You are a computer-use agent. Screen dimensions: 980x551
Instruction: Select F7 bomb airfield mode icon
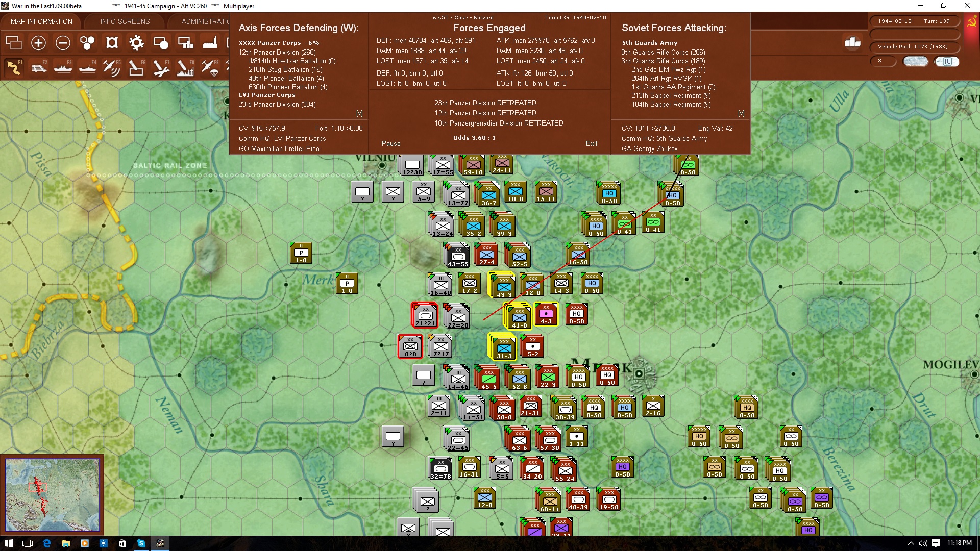tap(161, 67)
